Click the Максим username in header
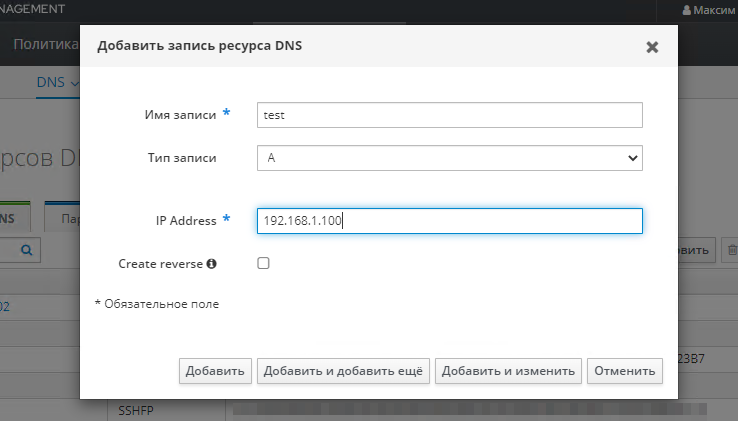The image size is (738, 421). tap(714, 9)
